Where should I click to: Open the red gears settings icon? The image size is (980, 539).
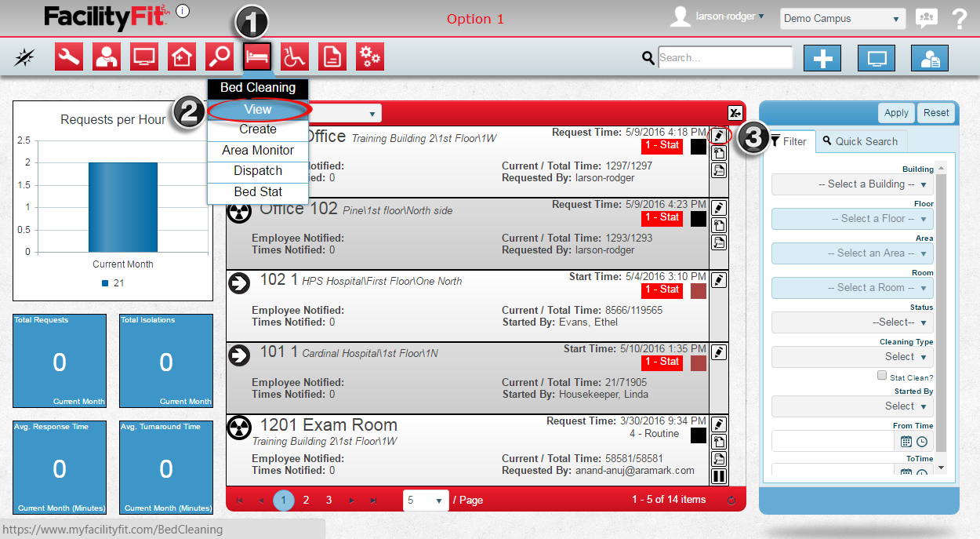pyautogui.click(x=369, y=56)
